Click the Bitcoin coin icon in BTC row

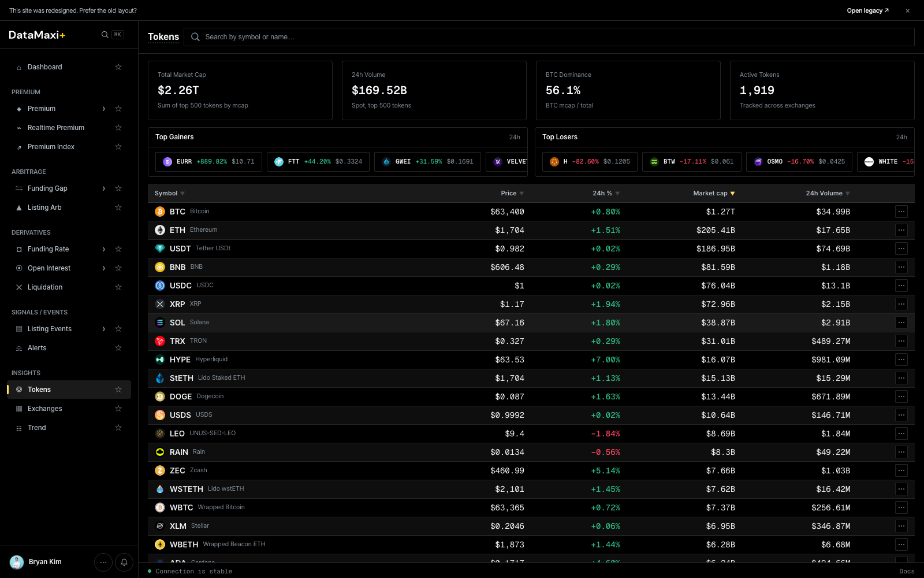160,212
